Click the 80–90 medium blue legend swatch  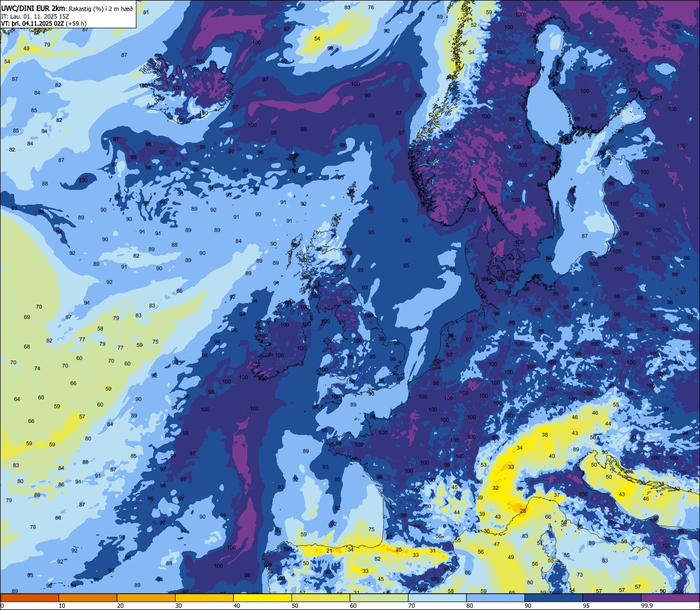[x=495, y=597]
